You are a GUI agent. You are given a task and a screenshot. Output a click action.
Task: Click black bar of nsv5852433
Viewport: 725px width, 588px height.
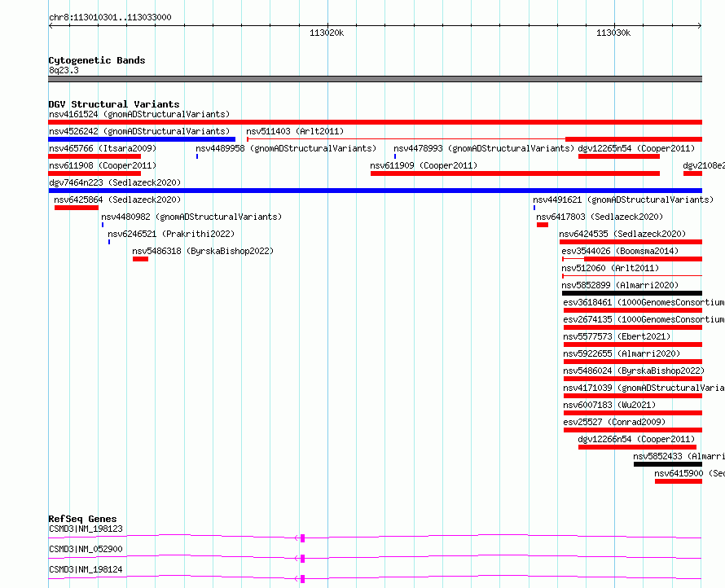tap(668, 464)
